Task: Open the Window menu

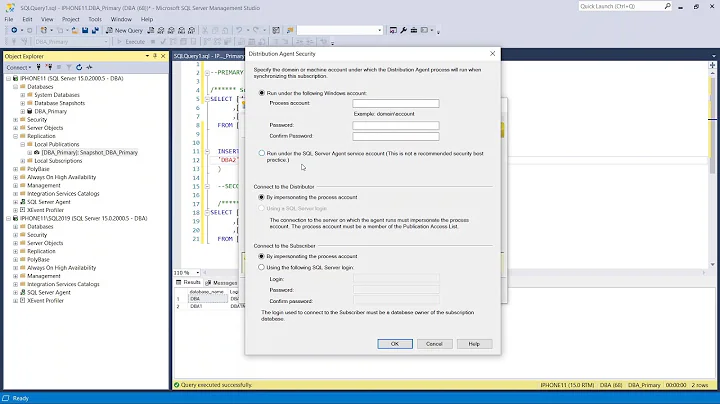Action: 121,19
